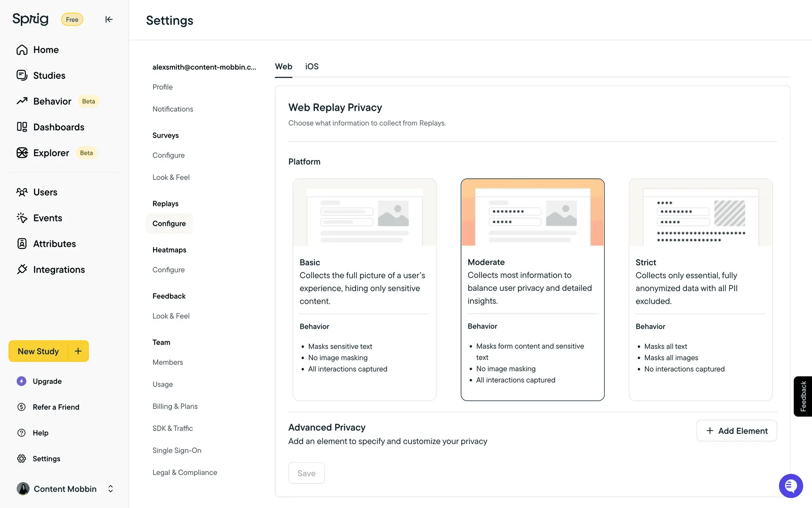
Task: Click the Add Element button
Action: [x=736, y=431]
